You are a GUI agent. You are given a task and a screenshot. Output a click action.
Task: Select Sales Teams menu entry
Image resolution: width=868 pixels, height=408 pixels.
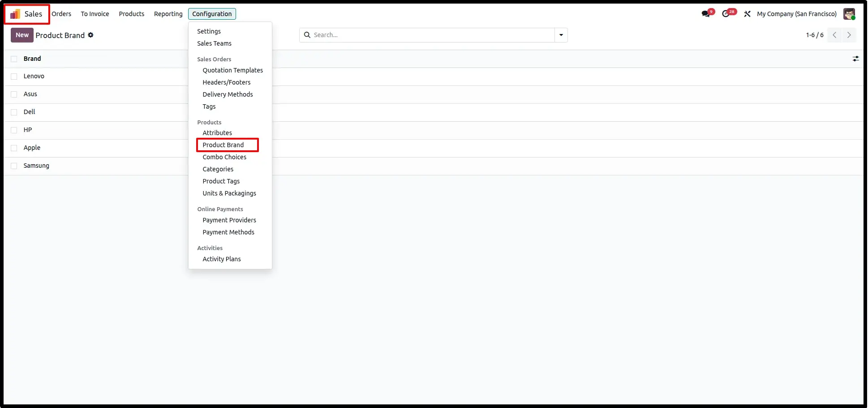(x=214, y=43)
